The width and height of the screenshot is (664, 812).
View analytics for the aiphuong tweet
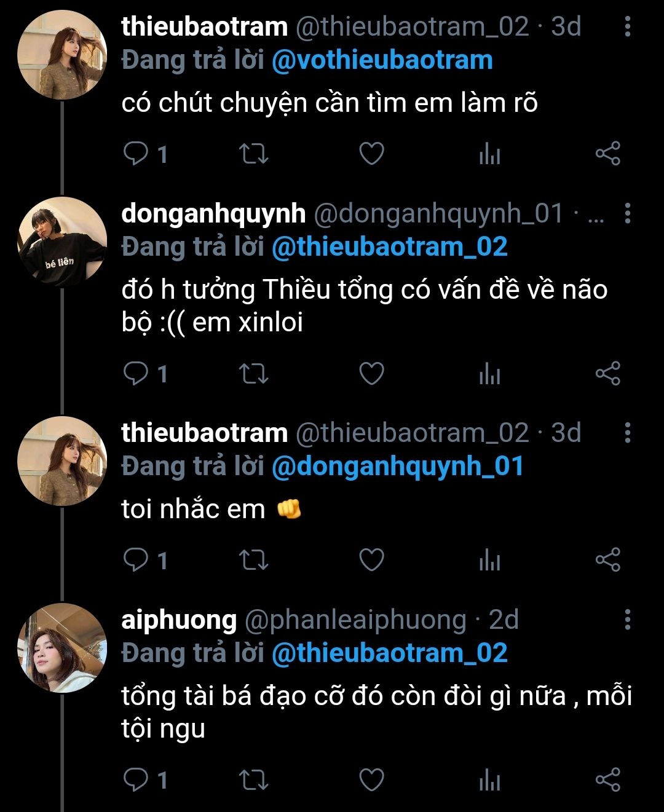click(x=489, y=780)
